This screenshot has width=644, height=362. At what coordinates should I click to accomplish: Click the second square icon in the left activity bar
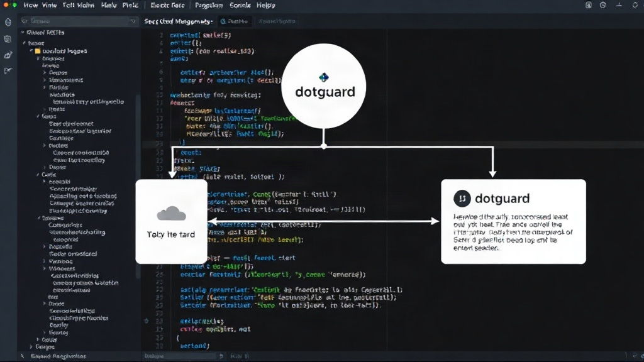tap(8, 39)
